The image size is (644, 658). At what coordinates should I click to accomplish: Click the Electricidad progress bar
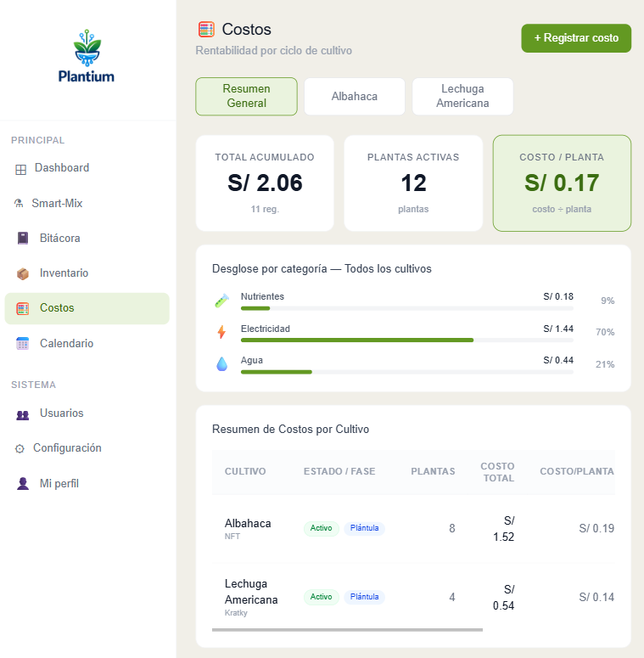pyautogui.click(x=407, y=340)
